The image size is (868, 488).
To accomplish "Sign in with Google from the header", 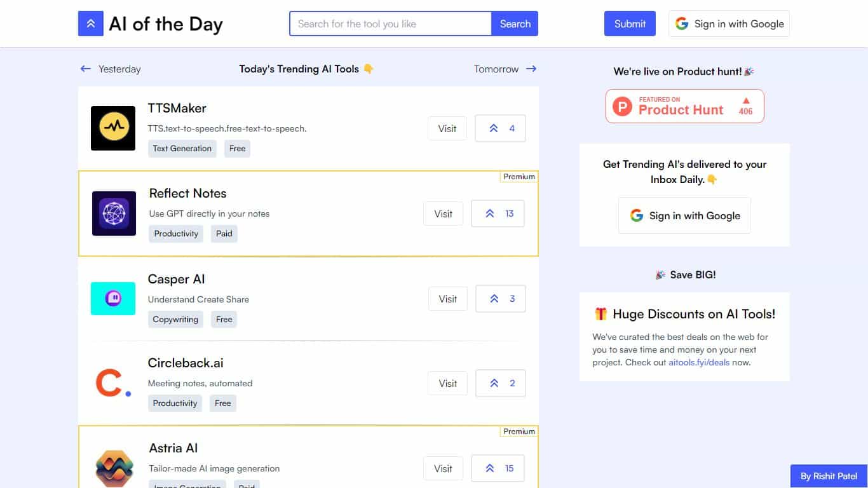I will (x=728, y=24).
